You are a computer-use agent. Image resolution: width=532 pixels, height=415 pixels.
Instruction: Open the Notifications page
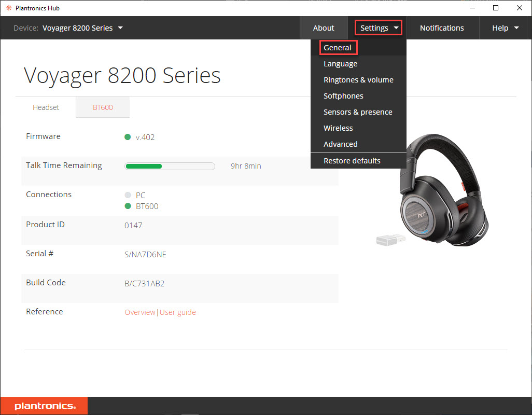442,28
